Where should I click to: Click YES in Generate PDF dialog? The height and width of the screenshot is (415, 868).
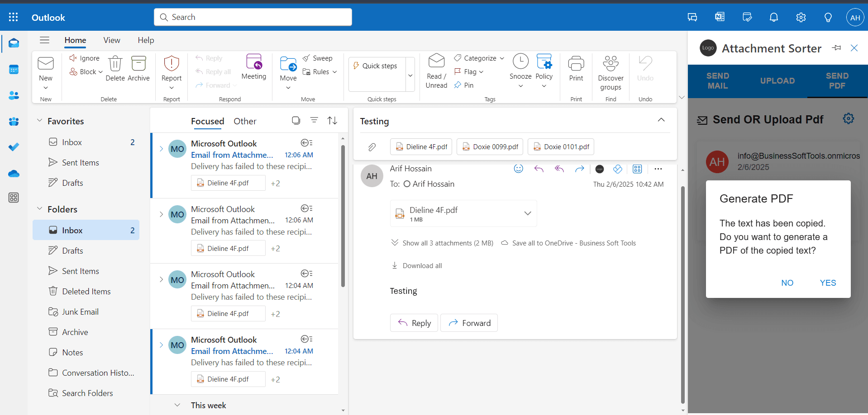point(828,283)
